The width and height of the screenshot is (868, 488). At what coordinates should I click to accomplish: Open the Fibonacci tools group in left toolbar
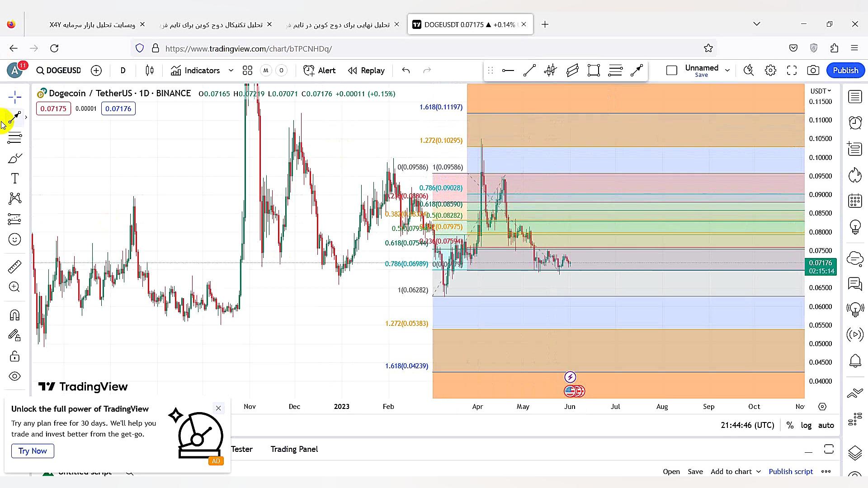coord(14,138)
